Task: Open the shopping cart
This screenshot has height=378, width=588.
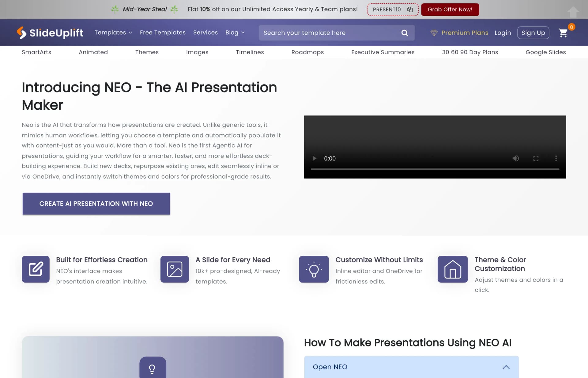Action: (x=563, y=33)
